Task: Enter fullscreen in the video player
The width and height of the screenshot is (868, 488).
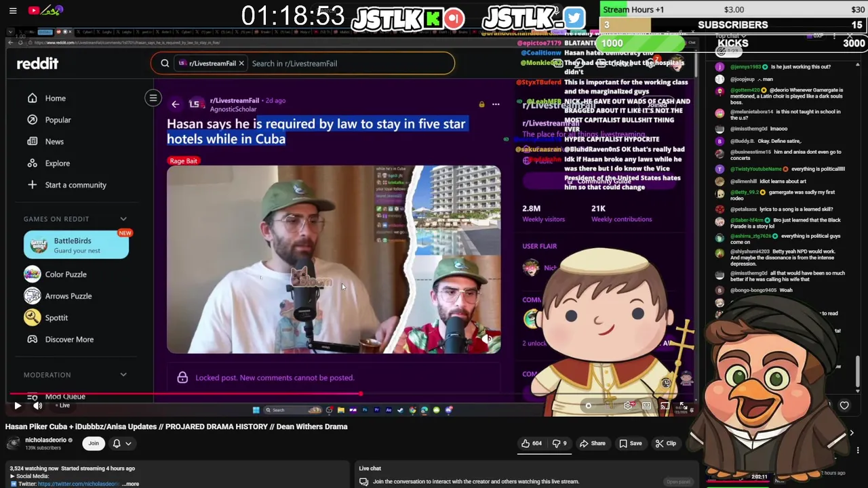Action: coord(683,406)
